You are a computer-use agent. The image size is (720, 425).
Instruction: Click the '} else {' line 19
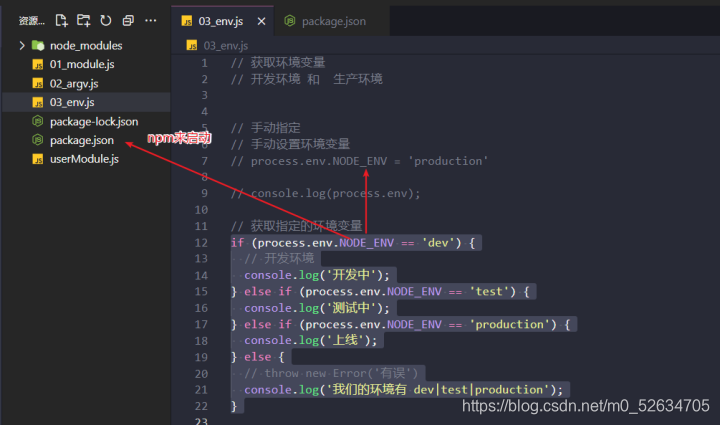click(x=258, y=357)
